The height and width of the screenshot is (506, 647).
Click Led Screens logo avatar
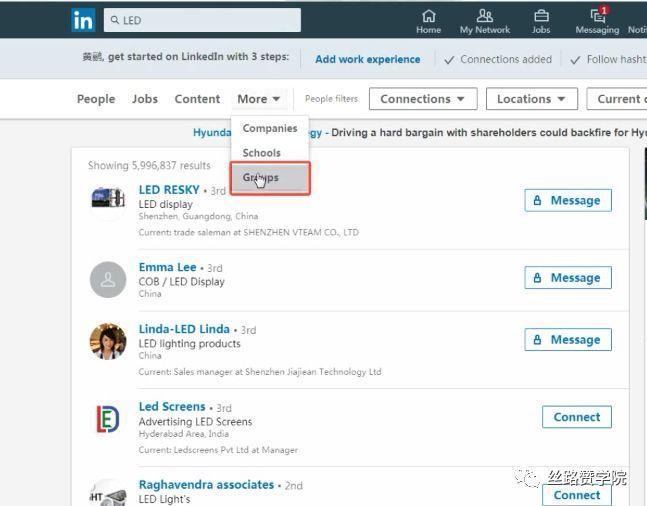click(x=108, y=419)
